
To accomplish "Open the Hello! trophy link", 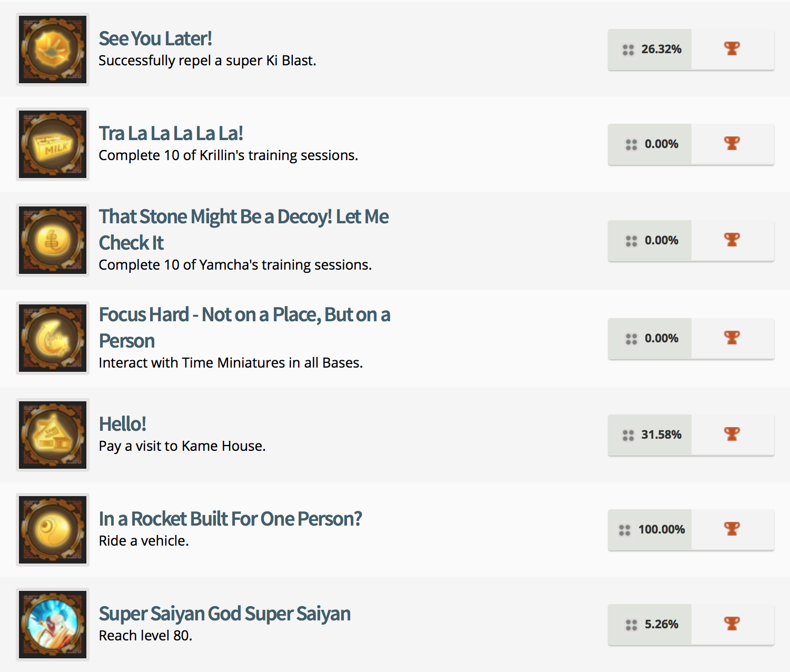I will click(x=123, y=424).
